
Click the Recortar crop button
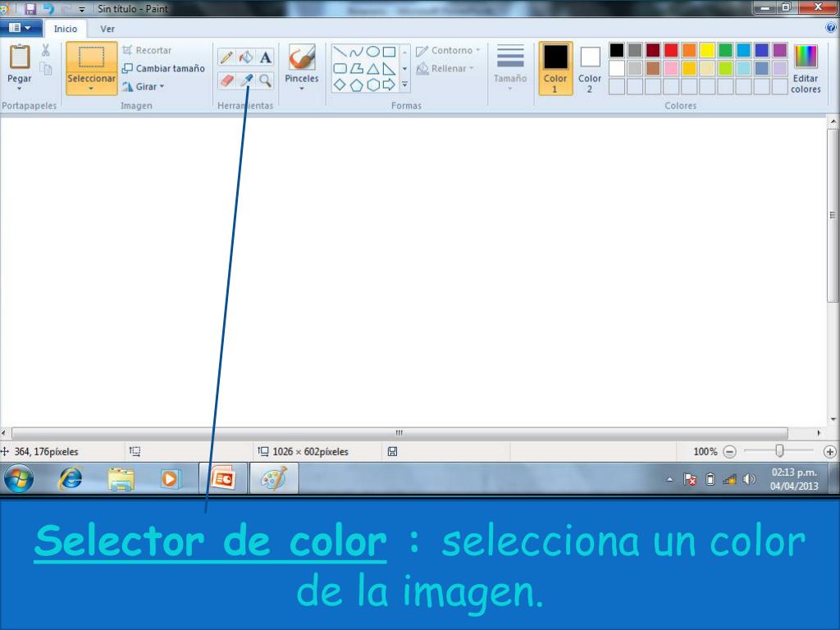(148, 50)
